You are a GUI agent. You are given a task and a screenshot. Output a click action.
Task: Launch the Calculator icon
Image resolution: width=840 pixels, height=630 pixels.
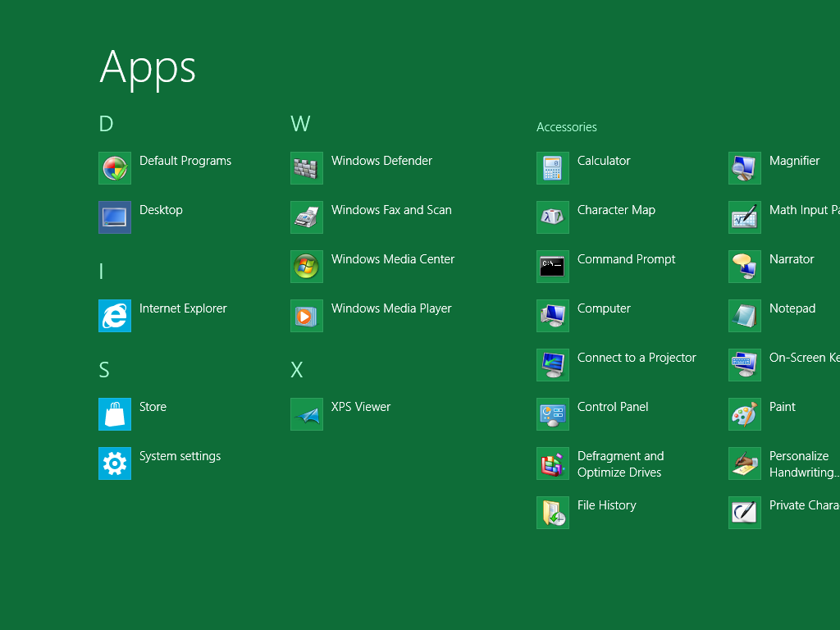pos(552,167)
